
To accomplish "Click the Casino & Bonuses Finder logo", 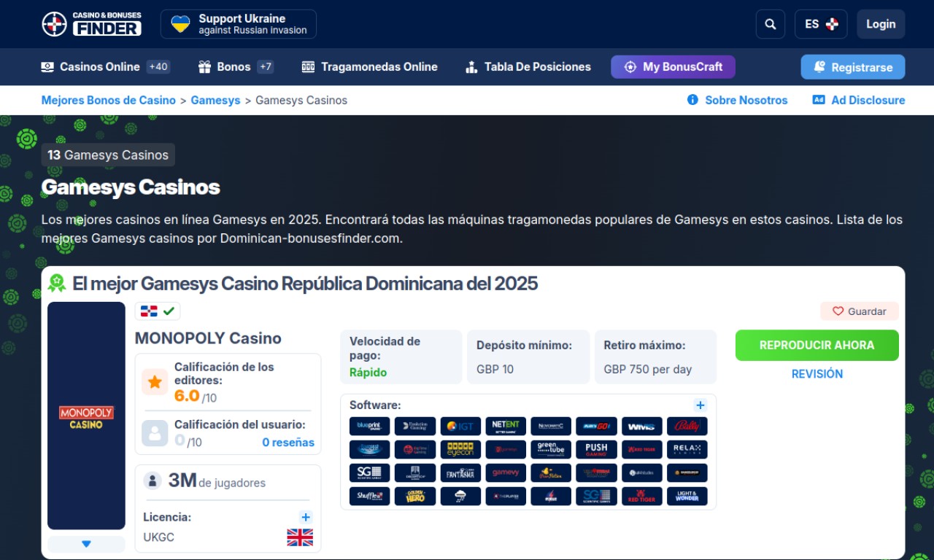I will pos(92,24).
